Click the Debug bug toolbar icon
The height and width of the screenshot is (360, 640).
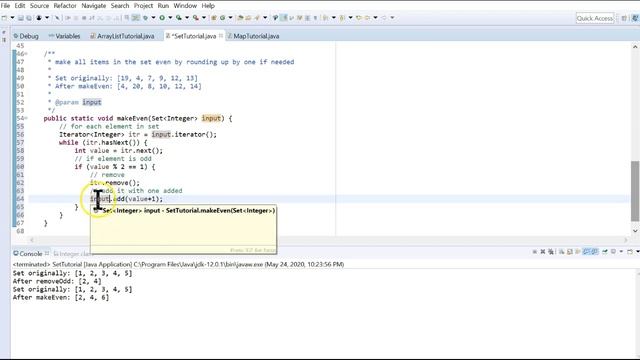coord(145,18)
